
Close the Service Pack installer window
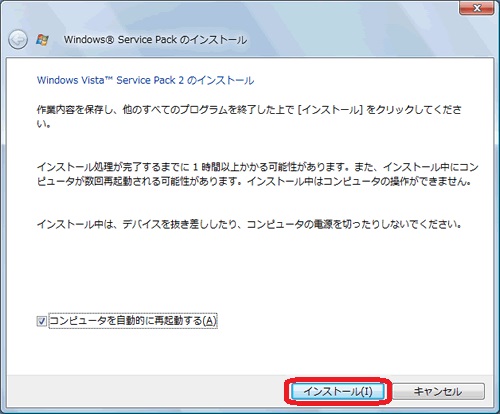pos(477,7)
